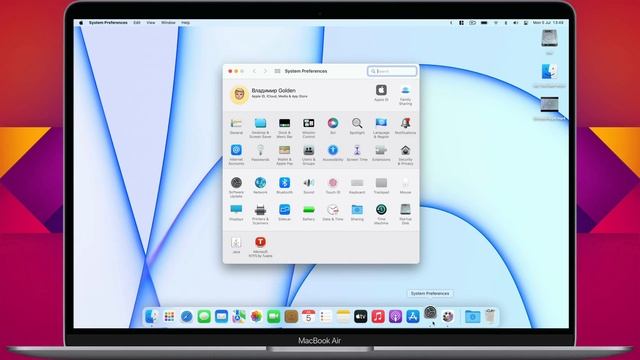Image resolution: width=640 pixels, height=360 pixels.
Task: Show all preferences grid button
Action: point(278,71)
